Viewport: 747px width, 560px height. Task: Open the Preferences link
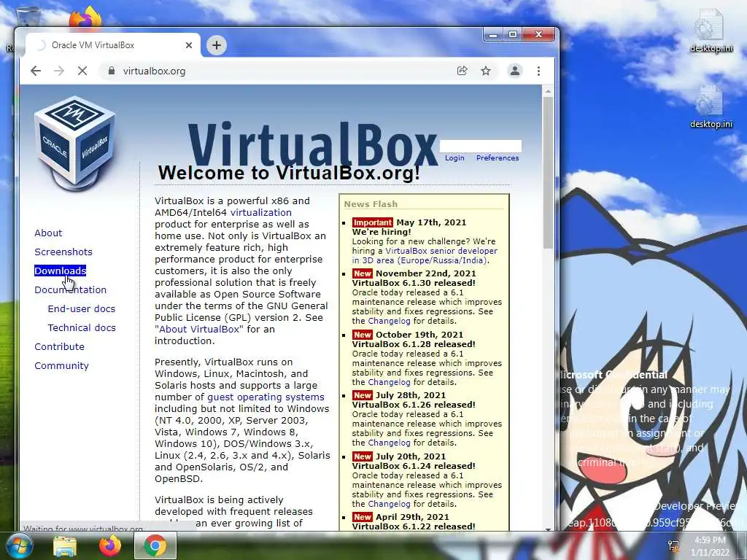click(x=498, y=158)
